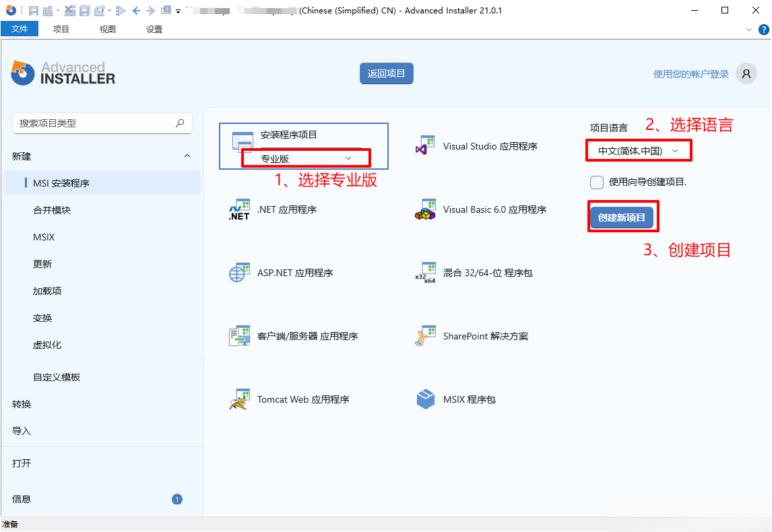Select the MSIX 程序包 box icon
The height and width of the screenshot is (532, 772).
click(425, 399)
